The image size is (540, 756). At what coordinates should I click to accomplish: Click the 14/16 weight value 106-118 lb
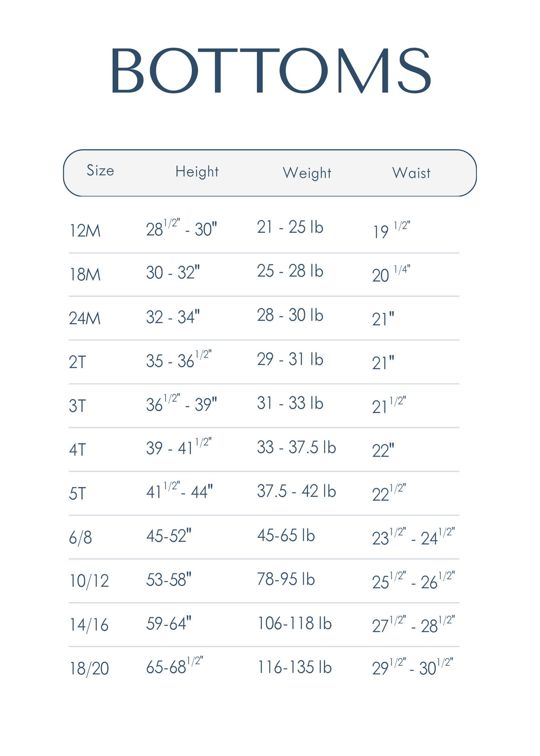click(x=294, y=623)
